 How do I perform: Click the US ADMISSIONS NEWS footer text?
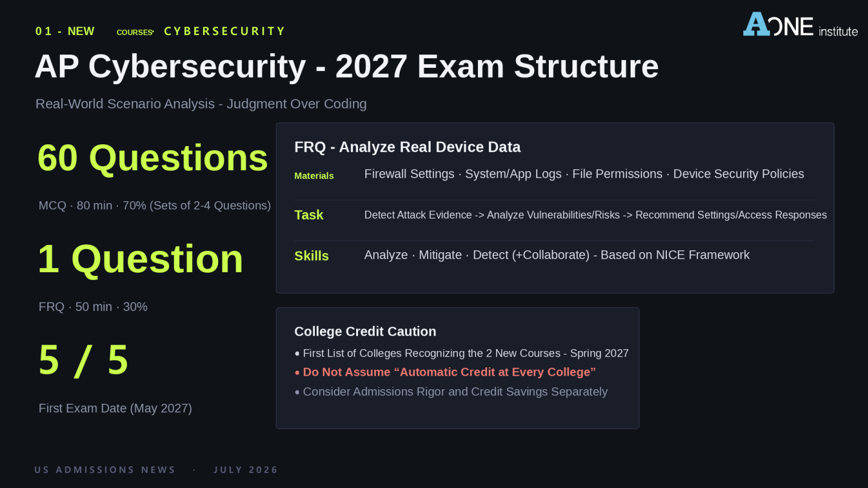click(x=105, y=470)
